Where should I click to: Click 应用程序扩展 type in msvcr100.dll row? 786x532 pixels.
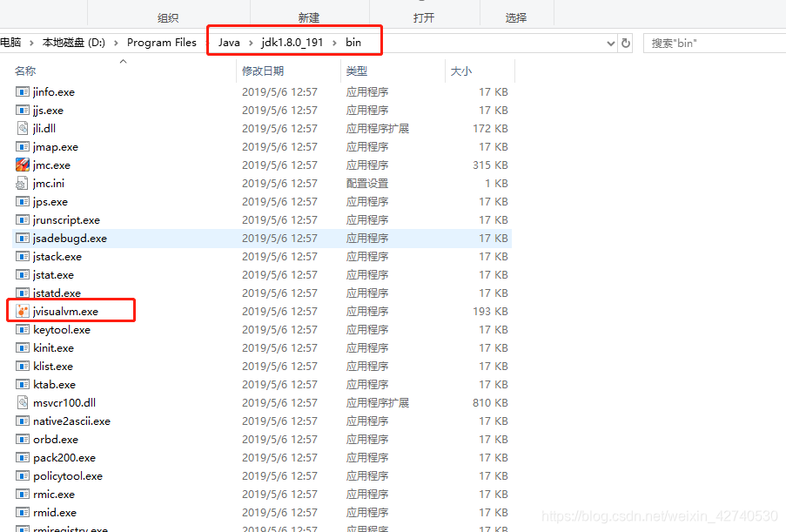click(x=378, y=402)
